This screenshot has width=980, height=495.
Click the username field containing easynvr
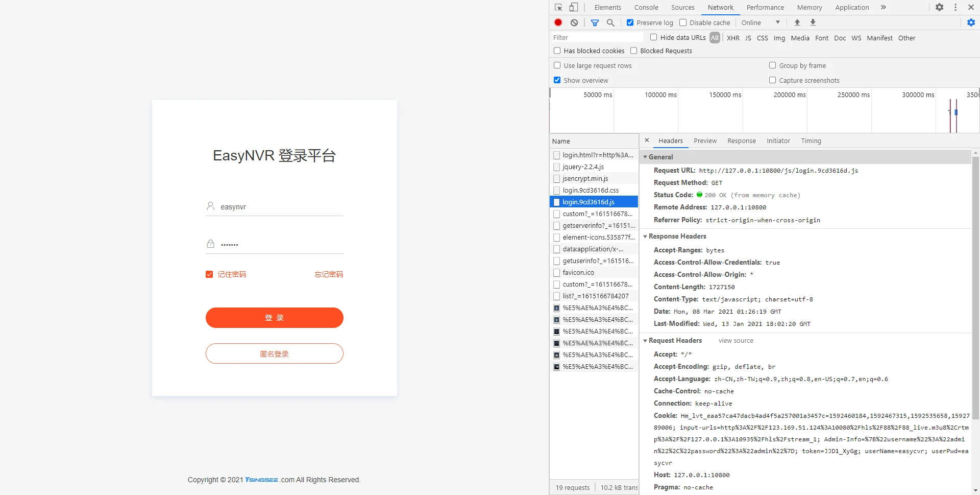[x=281, y=207]
